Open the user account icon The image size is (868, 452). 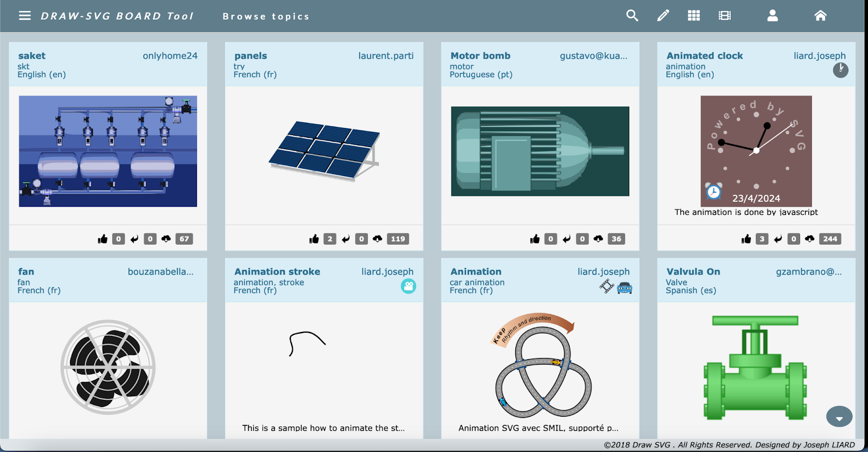pos(773,16)
